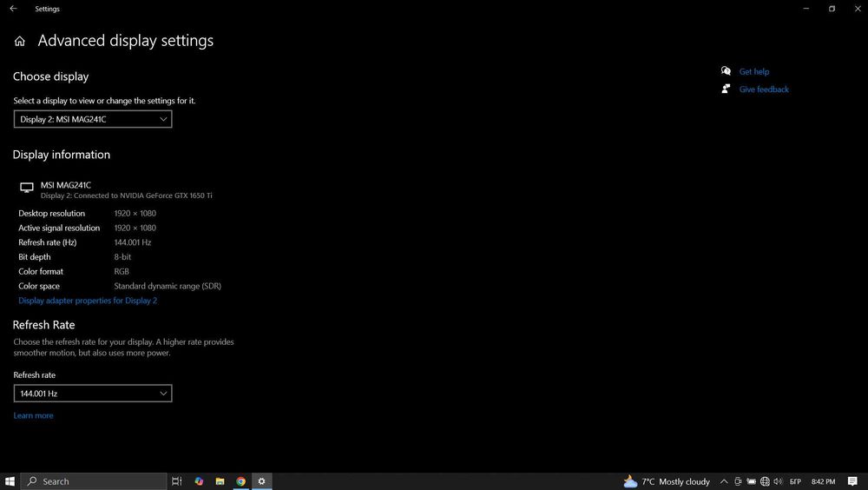Click the Meet Now tray icon
Screen dimensions: 868x490
(737, 481)
